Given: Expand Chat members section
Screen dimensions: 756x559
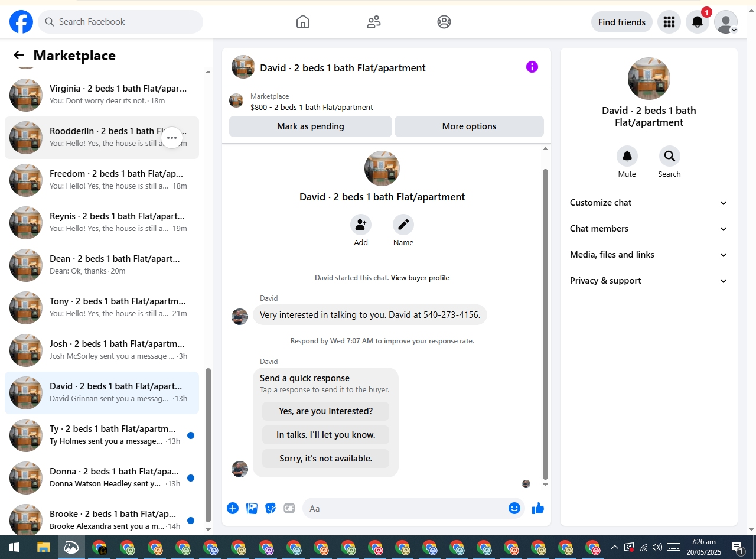Looking at the screenshot, I should [x=649, y=229].
